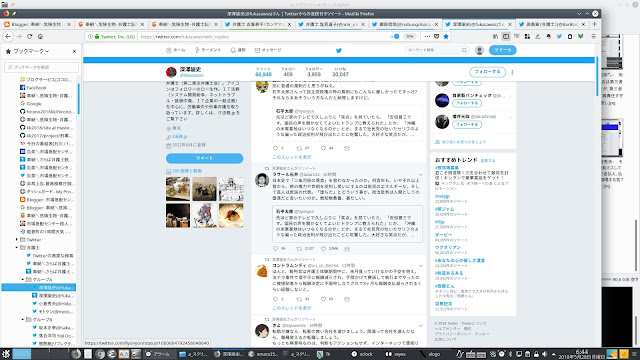
Task: Switch to the second browser tab
Action: pos(111,24)
